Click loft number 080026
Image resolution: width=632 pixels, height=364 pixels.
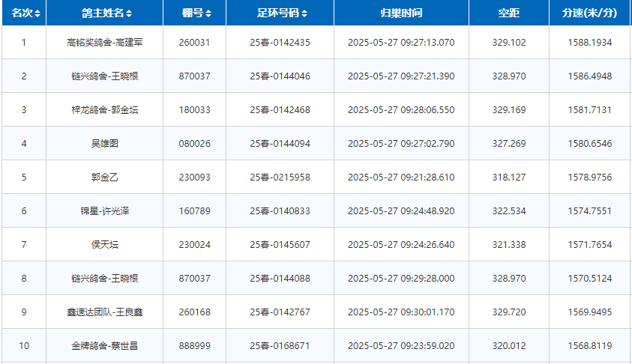tap(195, 143)
